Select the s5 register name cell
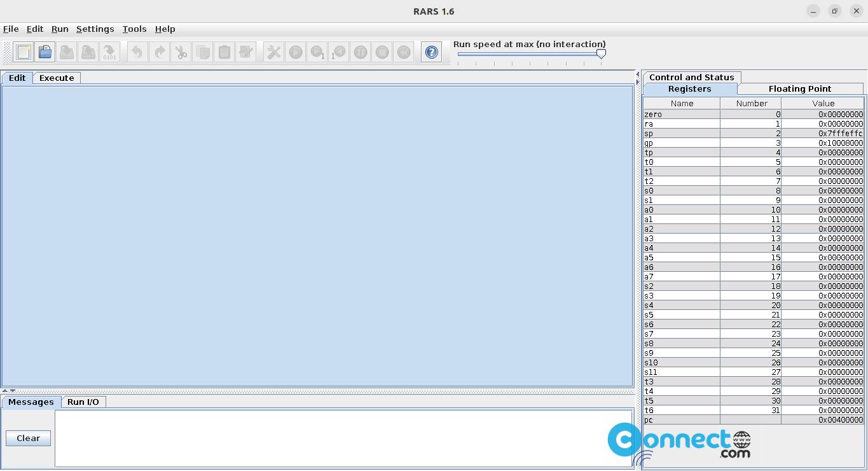868x471 pixels. click(682, 315)
